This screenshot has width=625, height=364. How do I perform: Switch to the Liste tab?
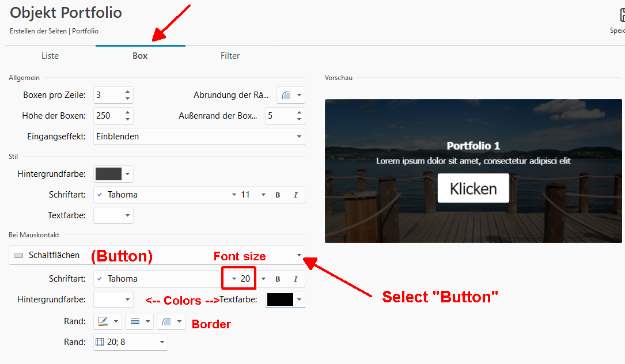(50, 56)
